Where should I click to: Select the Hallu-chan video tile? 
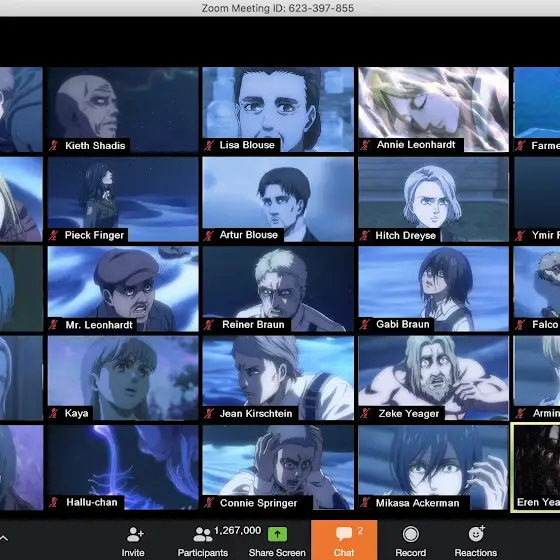[123, 467]
